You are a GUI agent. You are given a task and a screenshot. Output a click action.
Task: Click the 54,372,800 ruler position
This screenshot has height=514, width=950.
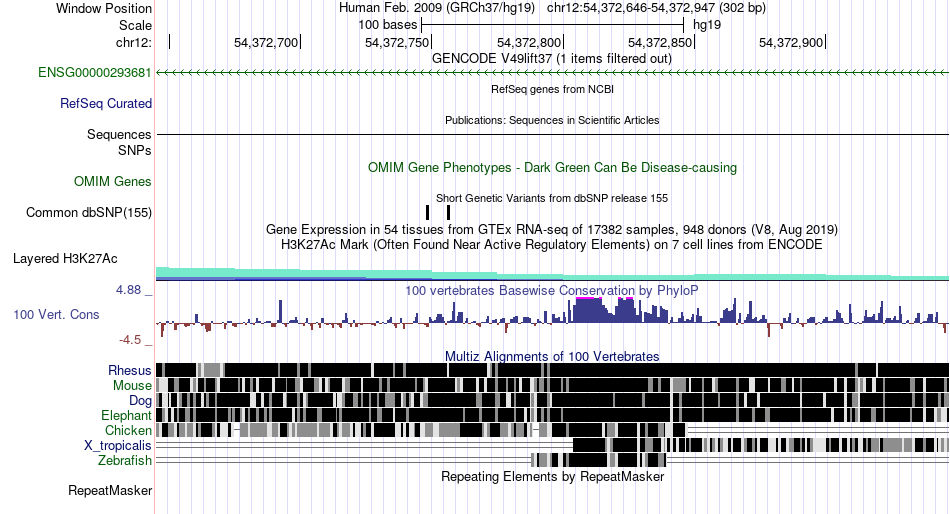[529, 42]
